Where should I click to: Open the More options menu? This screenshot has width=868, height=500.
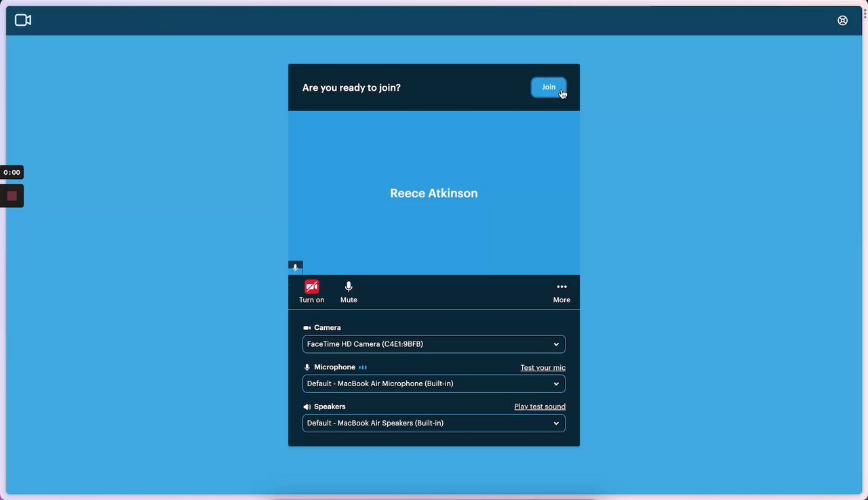click(x=561, y=292)
